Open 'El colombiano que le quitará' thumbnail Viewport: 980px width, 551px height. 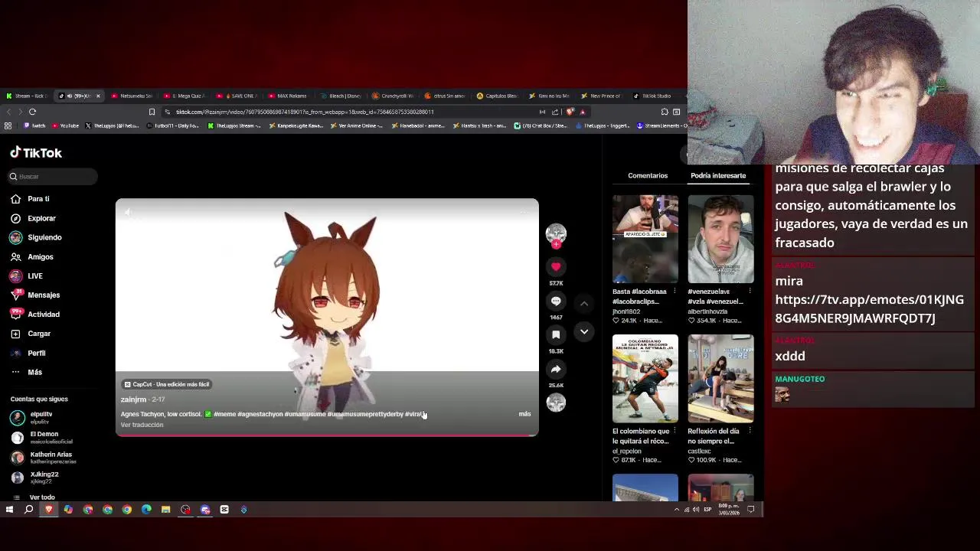pos(645,378)
